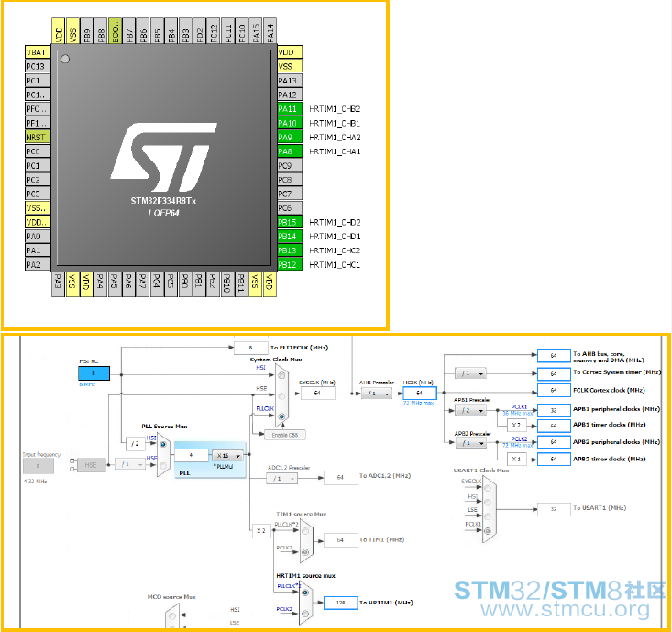Click pin PA11 (HRTIM1_CHB2)
Viewport: 672px width, 632px height.
click(290, 109)
